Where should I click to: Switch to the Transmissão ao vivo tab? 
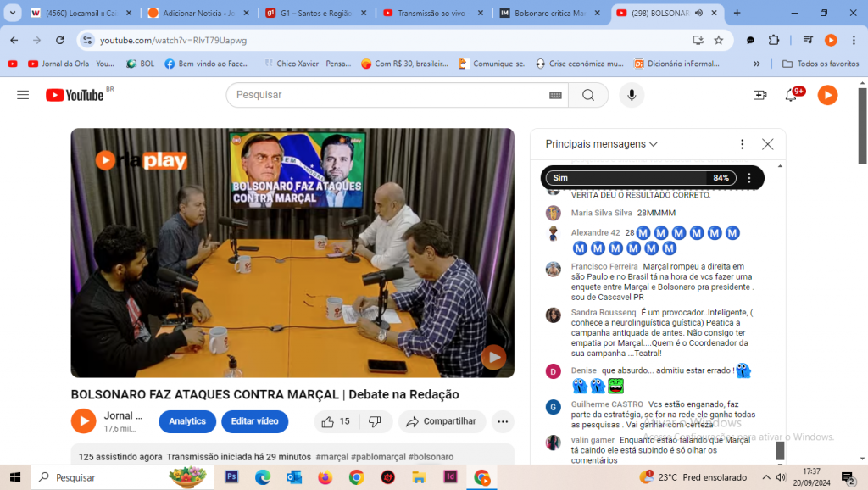coord(433,13)
